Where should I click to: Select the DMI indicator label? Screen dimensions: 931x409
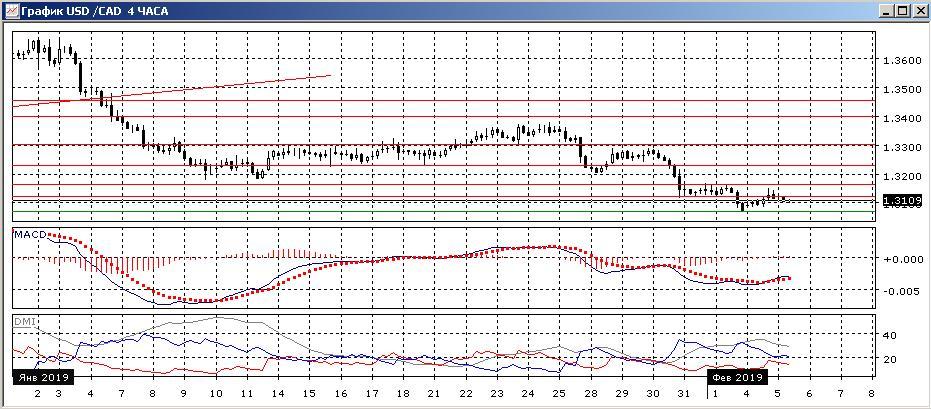[24, 321]
